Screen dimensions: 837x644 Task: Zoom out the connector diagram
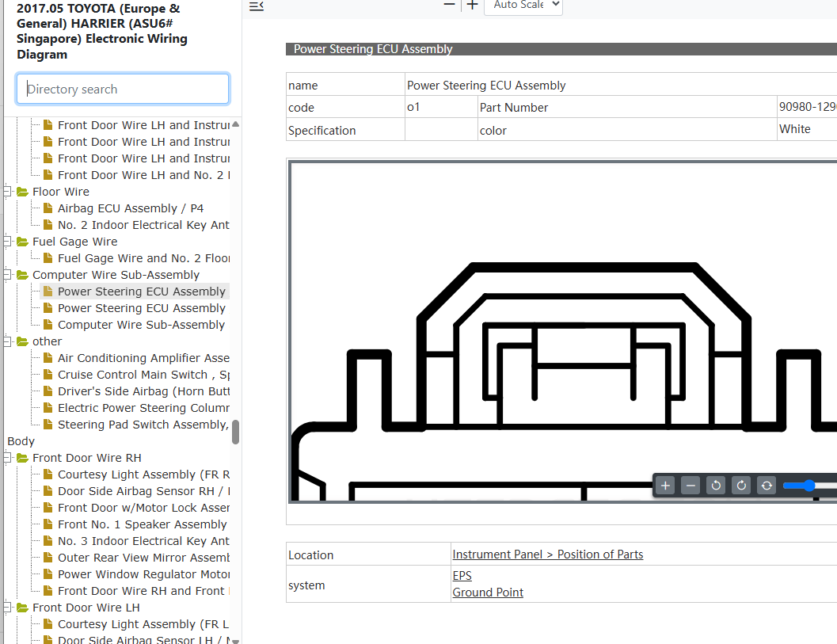(x=691, y=486)
